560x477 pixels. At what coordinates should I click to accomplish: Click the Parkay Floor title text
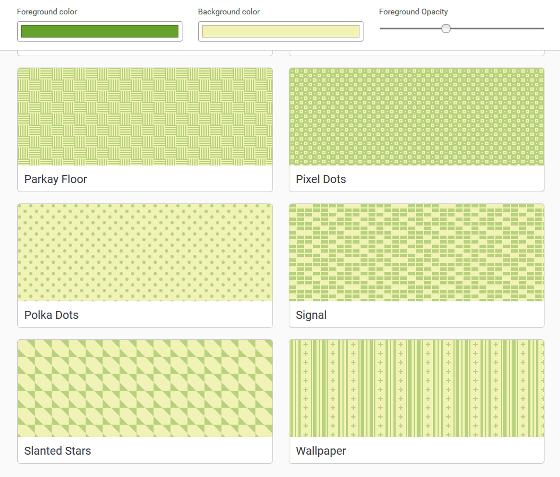[x=55, y=179]
